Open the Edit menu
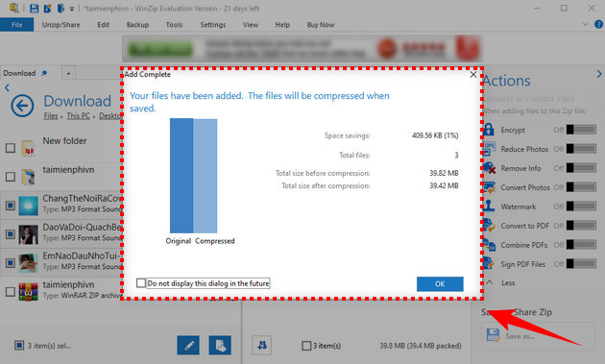The image size is (605, 364). point(103,25)
